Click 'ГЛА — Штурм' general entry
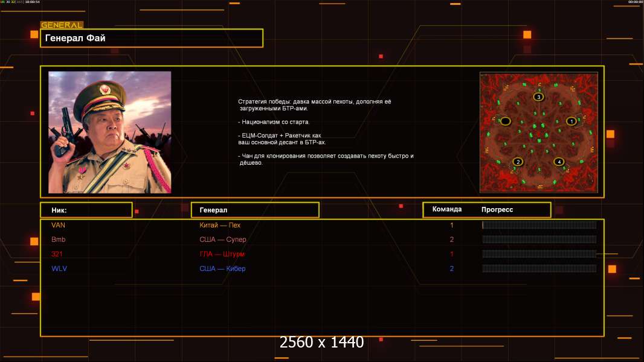The height and width of the screenshot is (362, 644). pyautogui.click(x=222, y=254)
